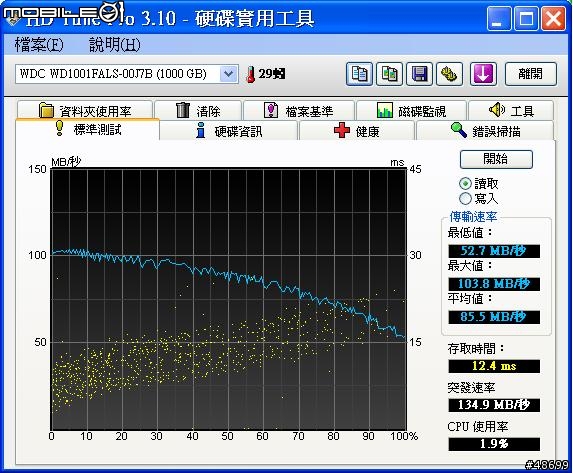Switch to the 硬碟資訊 tab
Viewport: 573px width, 473px height.
coord(229,131)
